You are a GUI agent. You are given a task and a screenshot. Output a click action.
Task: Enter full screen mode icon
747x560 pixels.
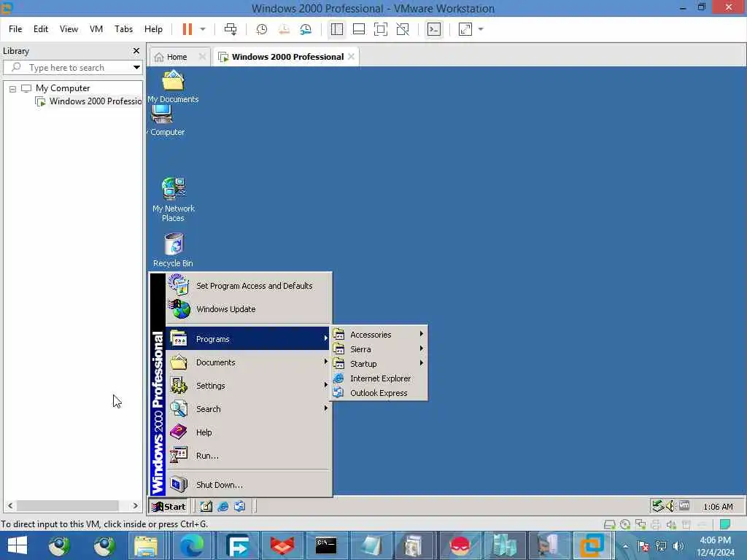coord(381,29)
